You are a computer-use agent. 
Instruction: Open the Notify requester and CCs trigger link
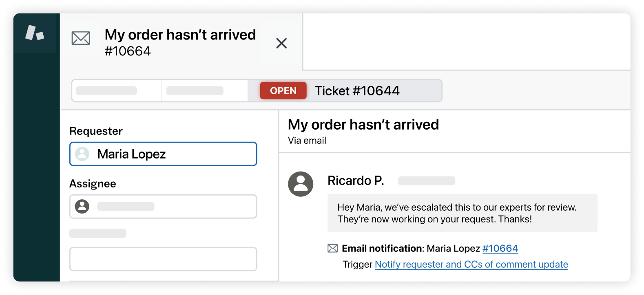tap(471, 264)
